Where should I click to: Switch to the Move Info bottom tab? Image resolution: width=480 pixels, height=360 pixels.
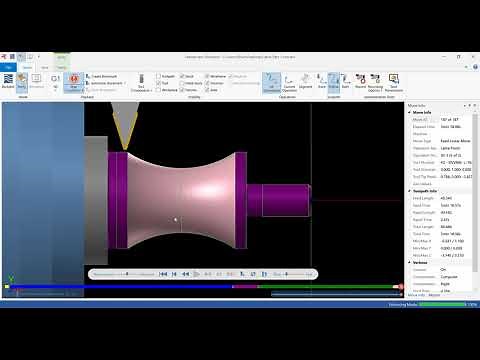pos(416,295)
